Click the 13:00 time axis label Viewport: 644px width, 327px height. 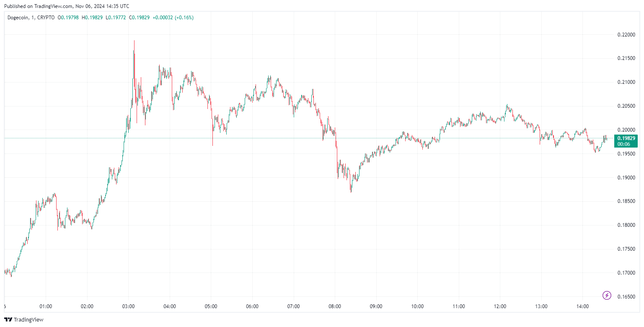click(x=541, y=306)
